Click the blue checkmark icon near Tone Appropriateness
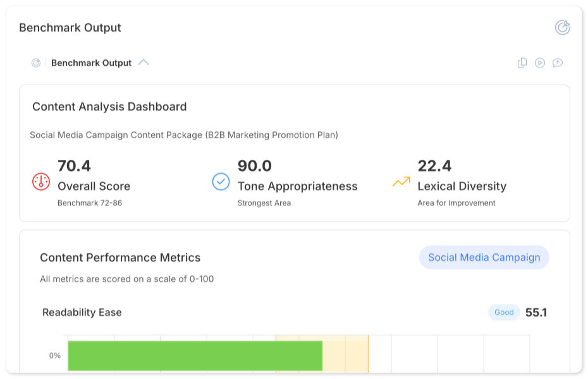 tap(220, 182)
